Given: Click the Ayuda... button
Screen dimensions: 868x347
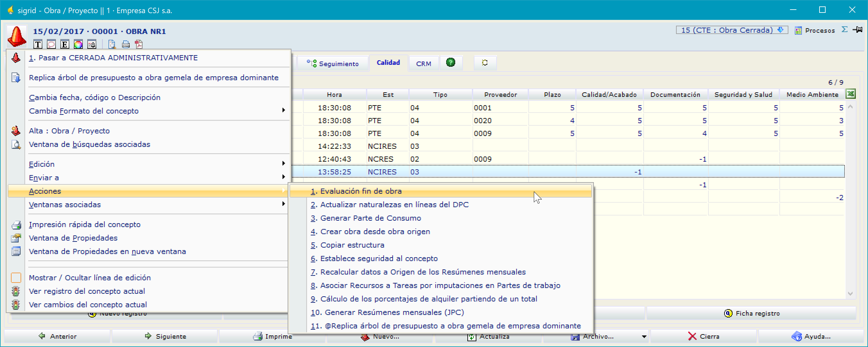Looking at the screenshot, I should click(811, 336).
